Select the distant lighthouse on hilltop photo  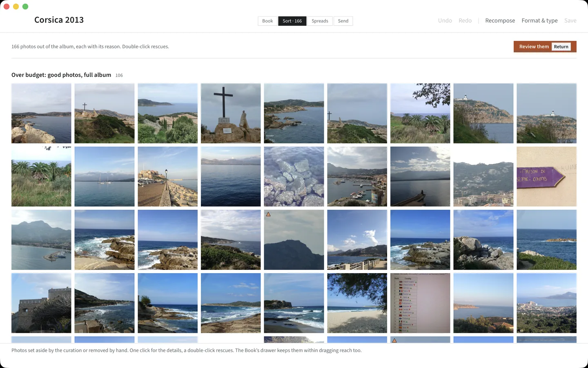coord(546,113)
